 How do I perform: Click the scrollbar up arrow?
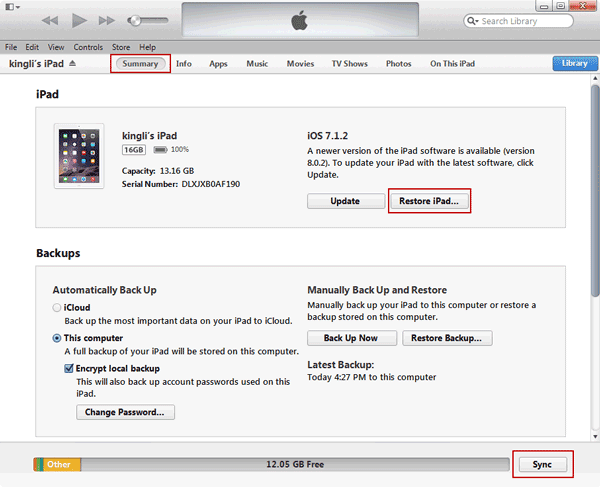[x=595, y=78]
